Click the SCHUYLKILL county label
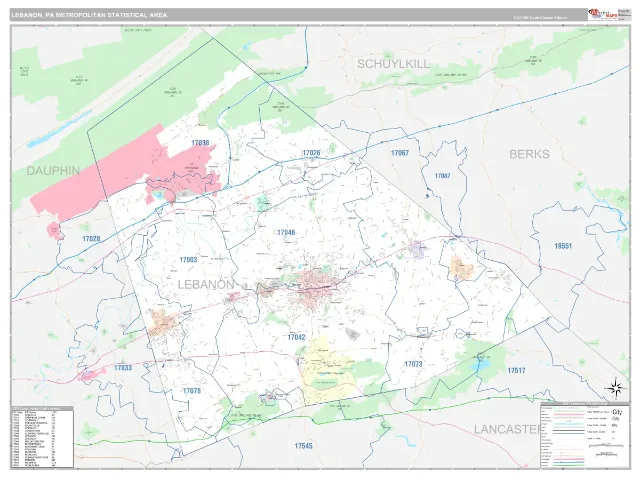The width and height of the screenshot is (640, 480). coord(393,64)
